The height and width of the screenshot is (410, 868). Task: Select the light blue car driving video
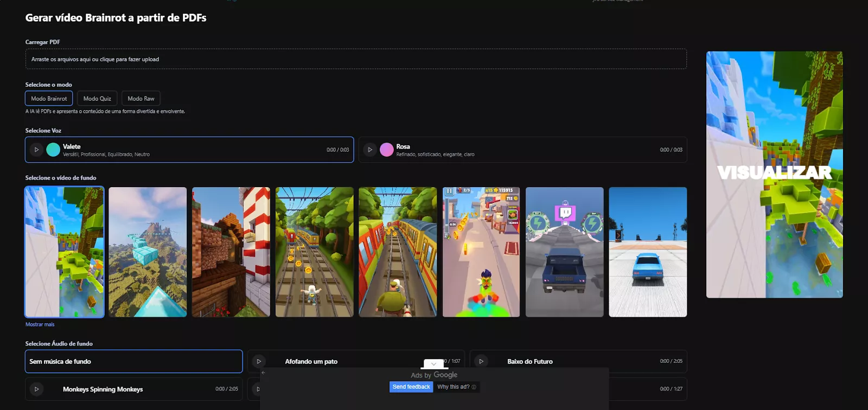(x=648, y=252)
